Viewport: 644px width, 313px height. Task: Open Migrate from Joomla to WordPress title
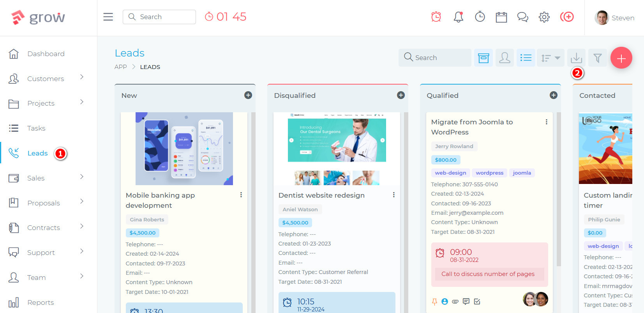click(x=472, y=127)
